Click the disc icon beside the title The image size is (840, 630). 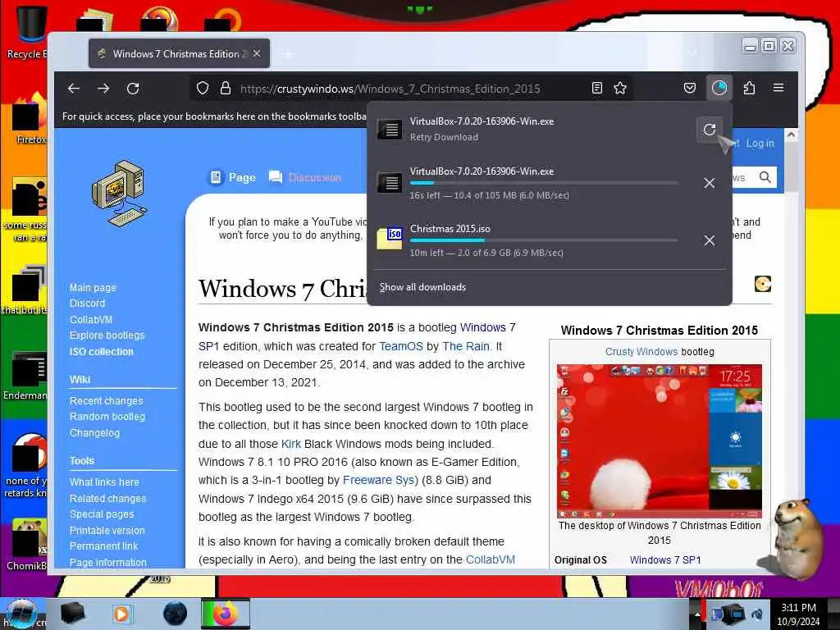pos(762,284)
